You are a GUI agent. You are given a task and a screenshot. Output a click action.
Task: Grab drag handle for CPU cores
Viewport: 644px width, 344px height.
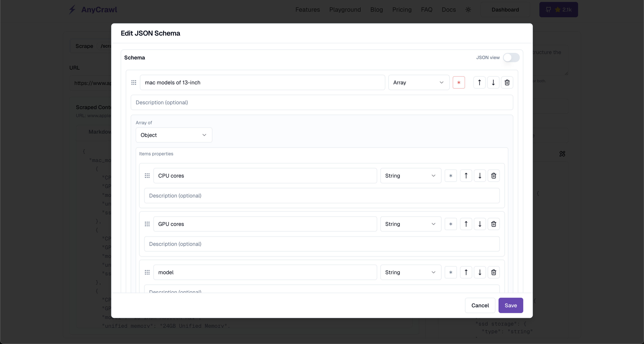point(147,176)
